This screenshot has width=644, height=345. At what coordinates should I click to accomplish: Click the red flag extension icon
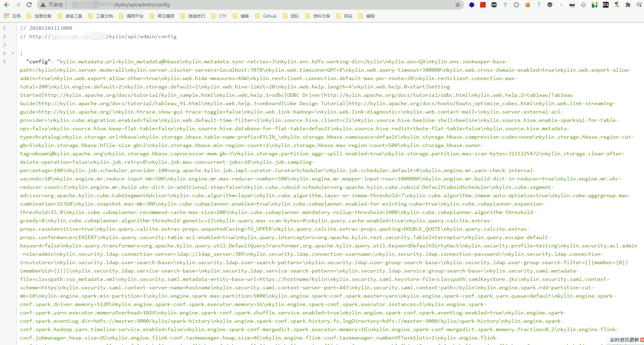483,5
